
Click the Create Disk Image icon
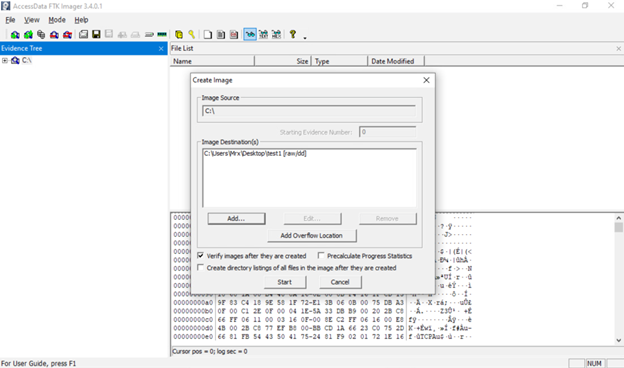[x=83, y=34]
